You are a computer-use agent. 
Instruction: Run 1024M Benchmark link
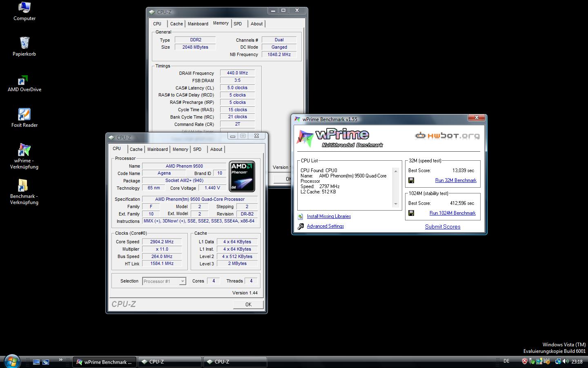click(x=452, y=213)
